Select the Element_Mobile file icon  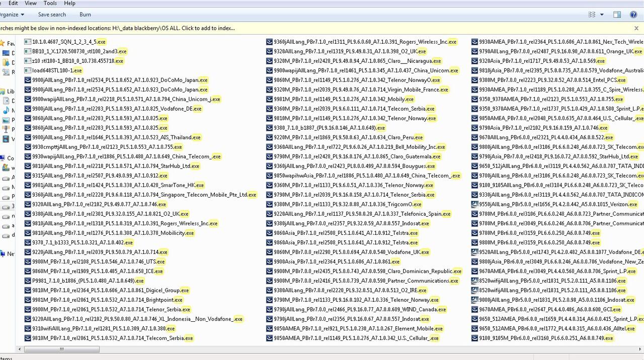(269, 328)
